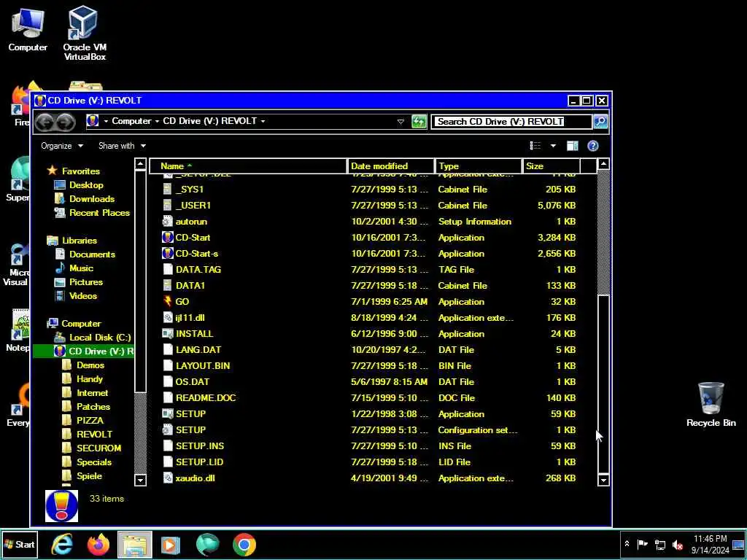Click the Action Center flag tray icon

642,544
